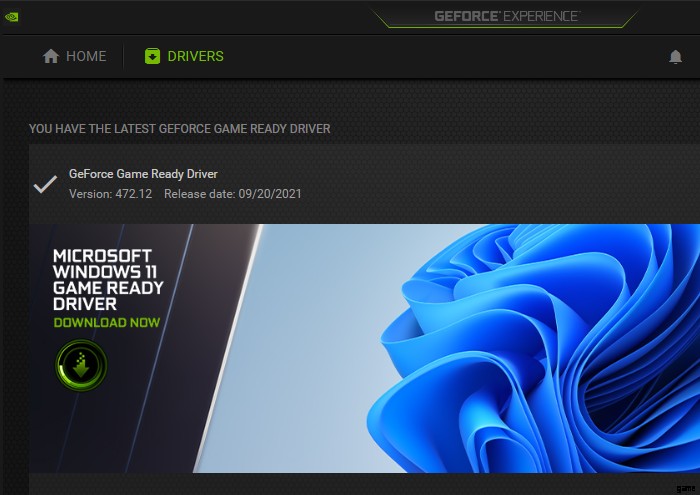Click the Microsoft Windows 11 Game Ready Driver headline

108,280
